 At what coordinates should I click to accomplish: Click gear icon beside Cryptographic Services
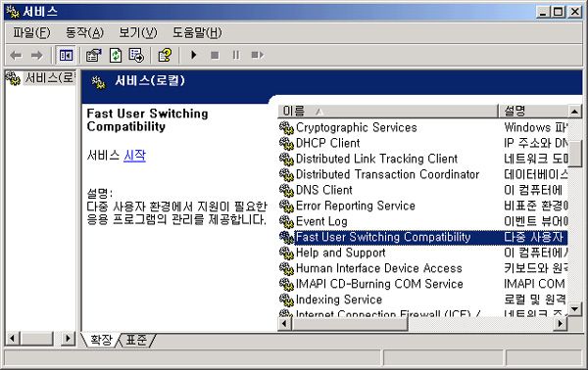coord(286,127)
